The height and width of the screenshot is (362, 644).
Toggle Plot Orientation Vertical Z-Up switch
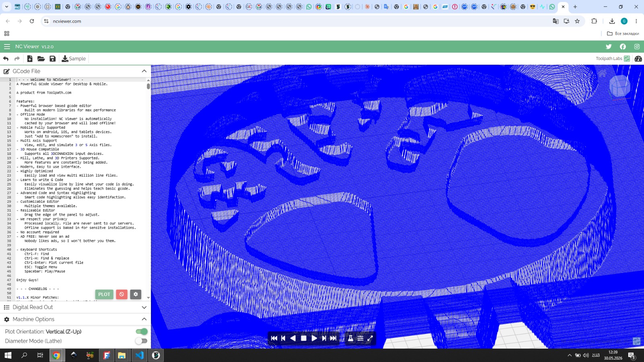(141, 331)
